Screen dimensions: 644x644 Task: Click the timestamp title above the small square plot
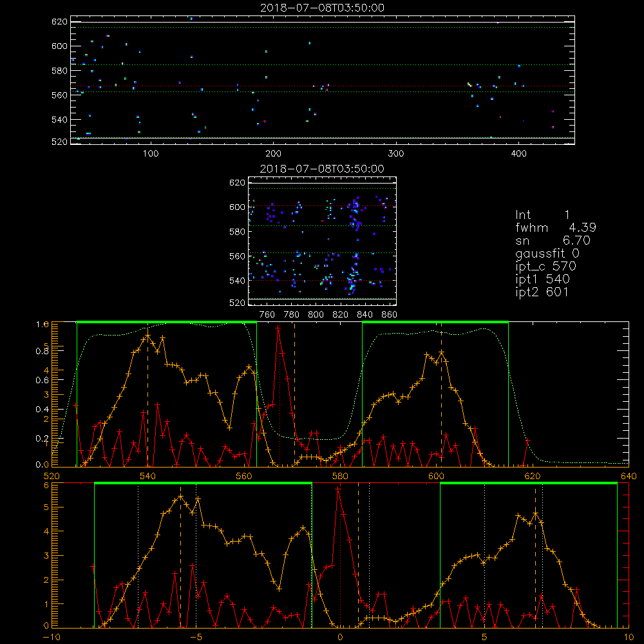[322, 169]
